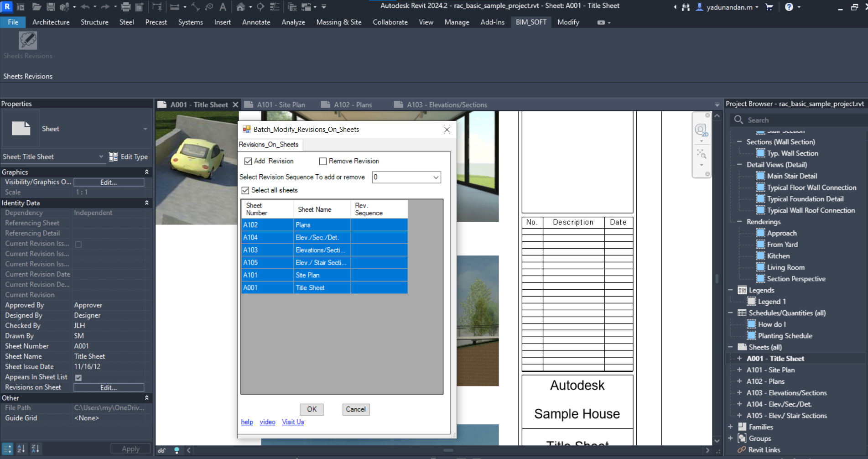The width and height of the screenshot is (868, 459).
Task: Open the help link in dialog
Action: 247,422
